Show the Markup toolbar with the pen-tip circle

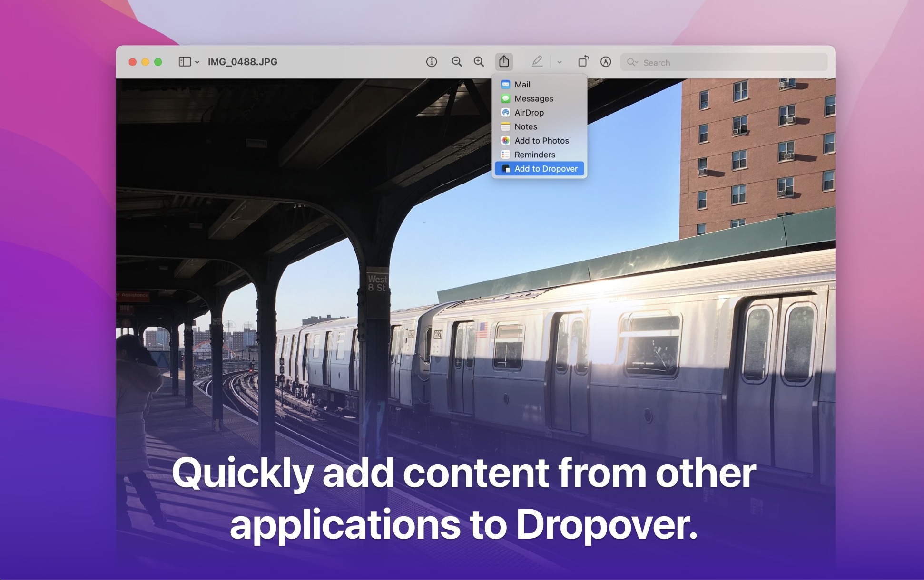pos(605,62)
